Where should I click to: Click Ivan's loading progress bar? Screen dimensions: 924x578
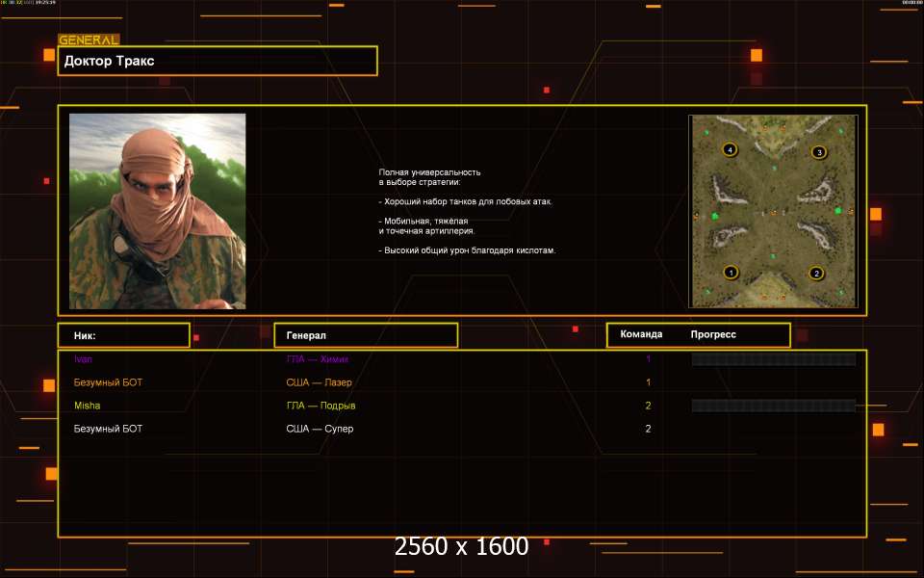tap(773, 359)
